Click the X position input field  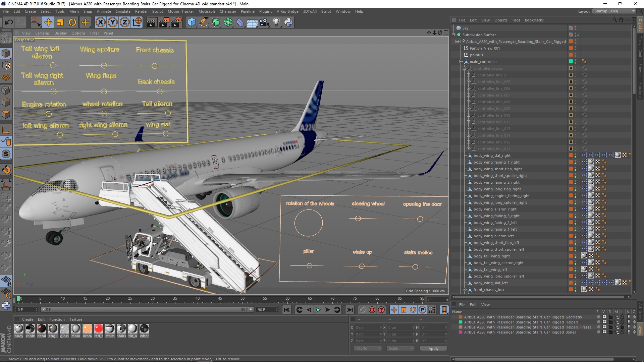click(x=368, y=327)
